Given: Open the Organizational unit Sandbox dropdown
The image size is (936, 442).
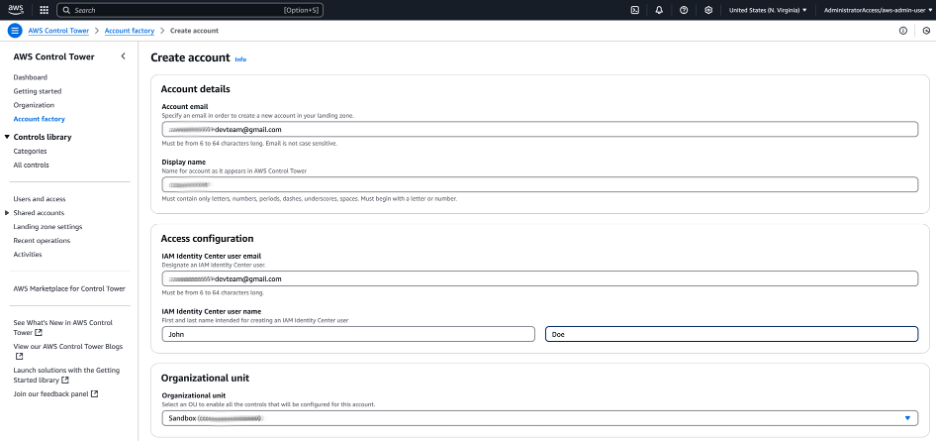Looking at the screenshot, I should coord(540,418).
